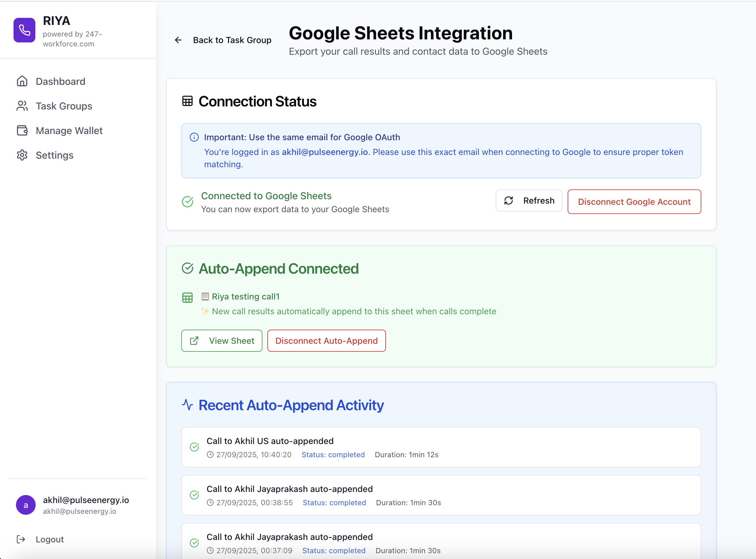This screenshot has width=756, height=559.
Task: Click the Riya testing call1 sheet name
Action: point(246,296)
